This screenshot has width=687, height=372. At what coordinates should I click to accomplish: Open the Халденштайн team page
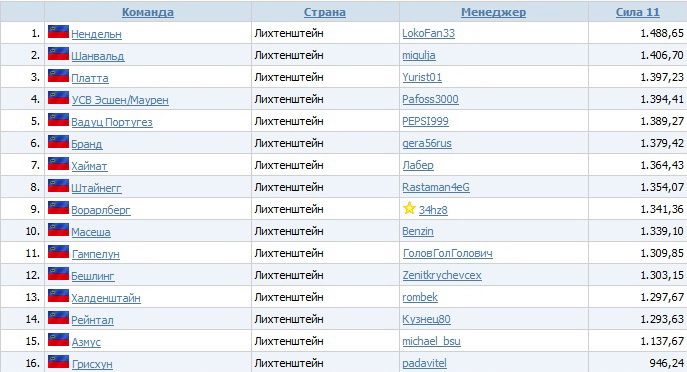106,298
